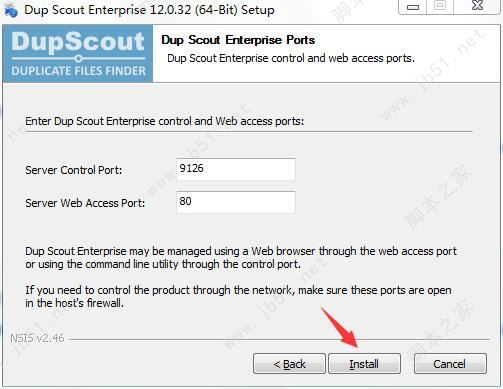Click the DUPLICATE FILES FINDER tagline
The height and width of the screenshot is (389, 503).
click(x=78, y=71)
